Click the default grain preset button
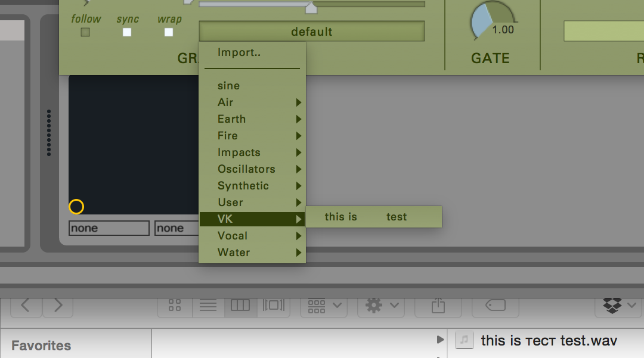The width and height of the screenshot is (644, 358). pos(311,32)
